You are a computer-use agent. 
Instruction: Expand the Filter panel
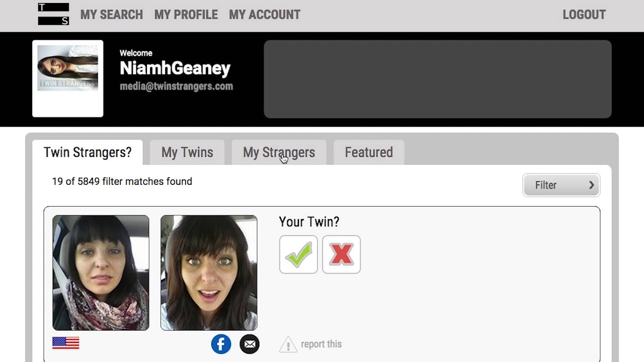561,185
